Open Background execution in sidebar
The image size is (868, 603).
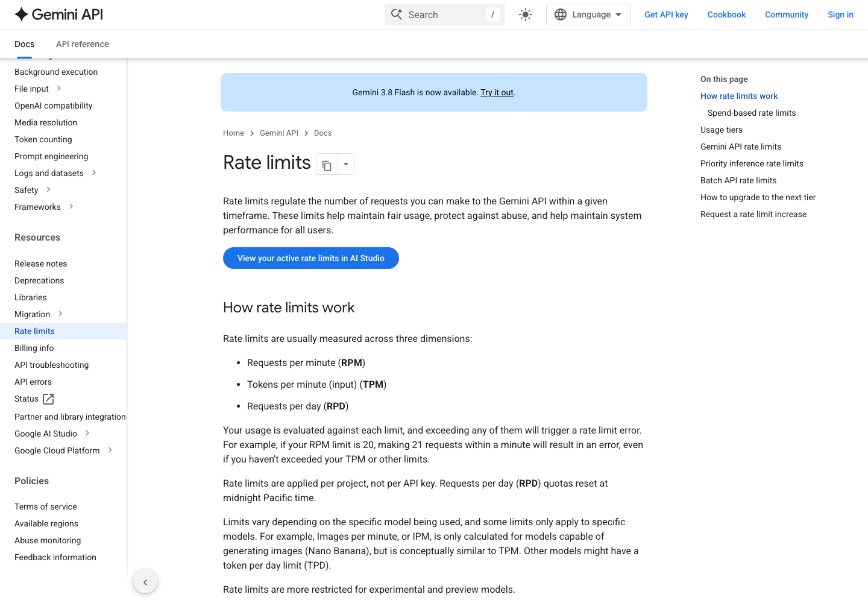(56, 72)
